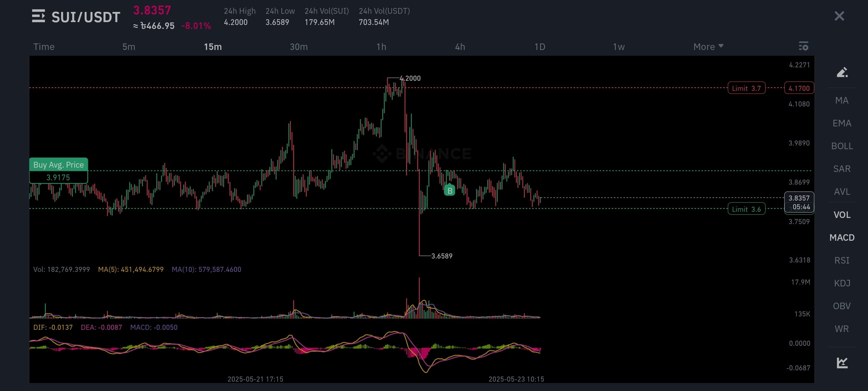Toggle the AVL indicator
The height and width of the screenshot is (391, 868).
pyautogui.click(x=842, y=192)
